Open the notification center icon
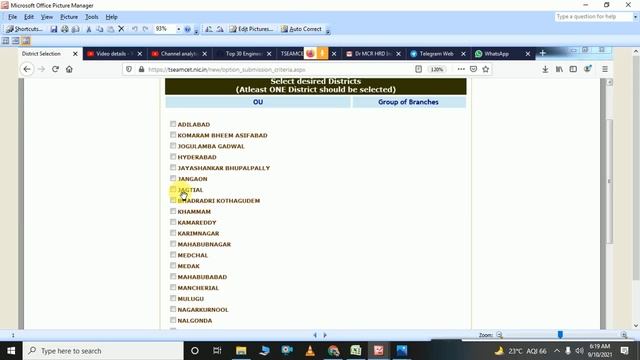The width and height of the screenshot is (640, 360). point(624,351)
